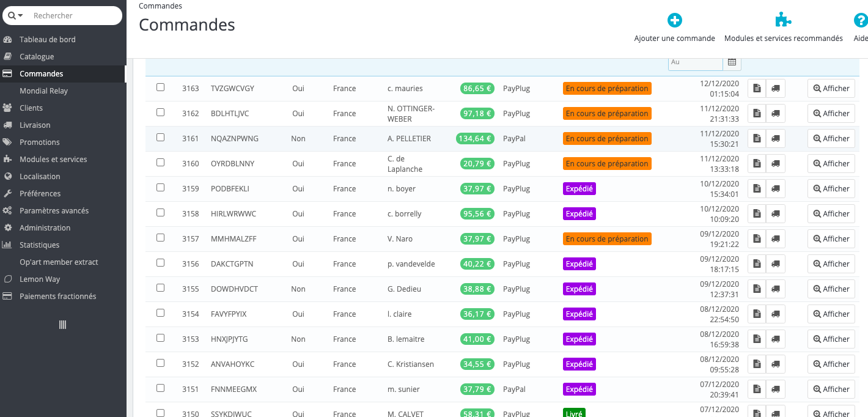Expand the search magnifier dropdown arrow
This screenshot has width=868, height=417.
(16, 15)
